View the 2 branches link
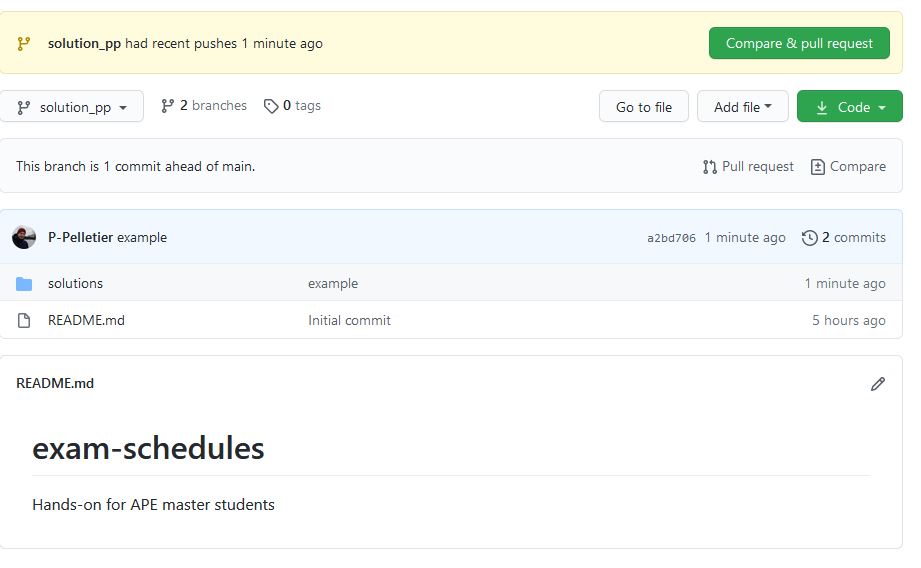Viewport: 921px width, 568px height. (204, 106)
